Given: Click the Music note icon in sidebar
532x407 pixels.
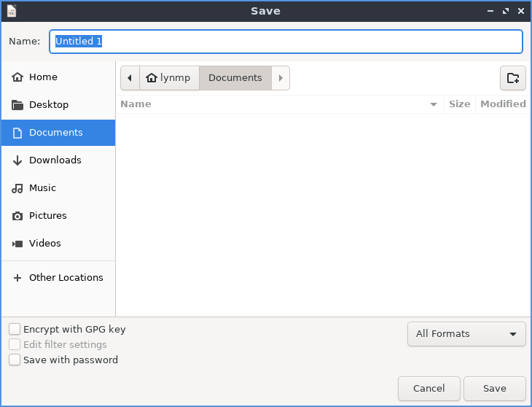Looking at the screenshot, I should point(17,188).
